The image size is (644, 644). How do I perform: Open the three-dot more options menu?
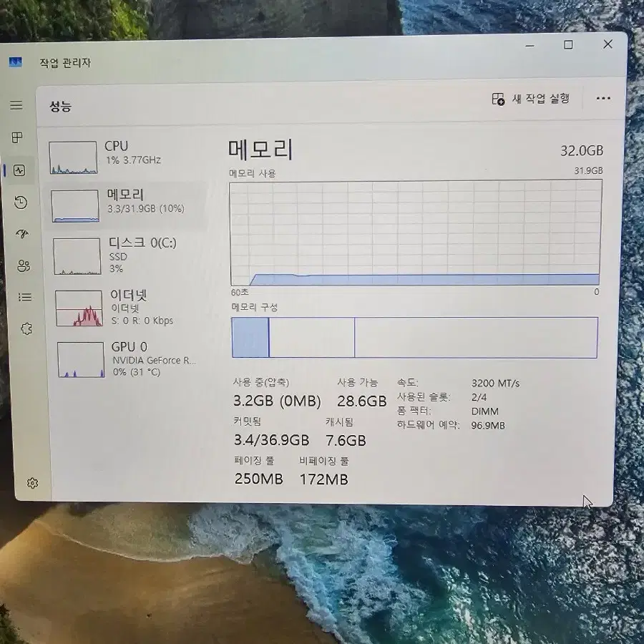coord(603,98)
